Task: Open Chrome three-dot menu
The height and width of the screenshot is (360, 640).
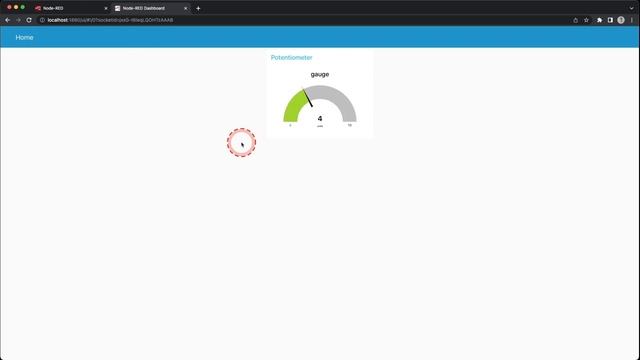Action: pos(632,20)
